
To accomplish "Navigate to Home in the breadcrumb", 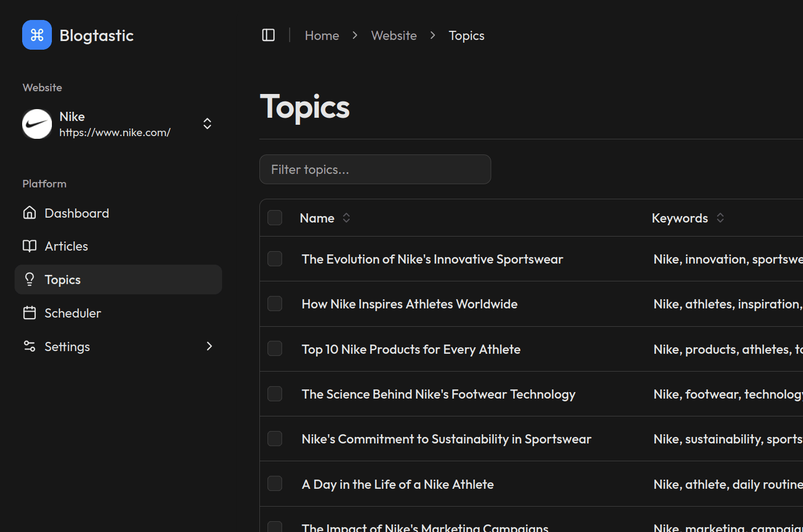I will pyautogui.click(x=322, y=35).
